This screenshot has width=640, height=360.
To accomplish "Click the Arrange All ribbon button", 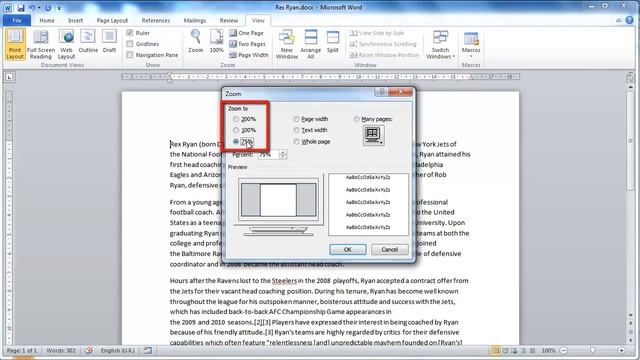I will 311,44.
